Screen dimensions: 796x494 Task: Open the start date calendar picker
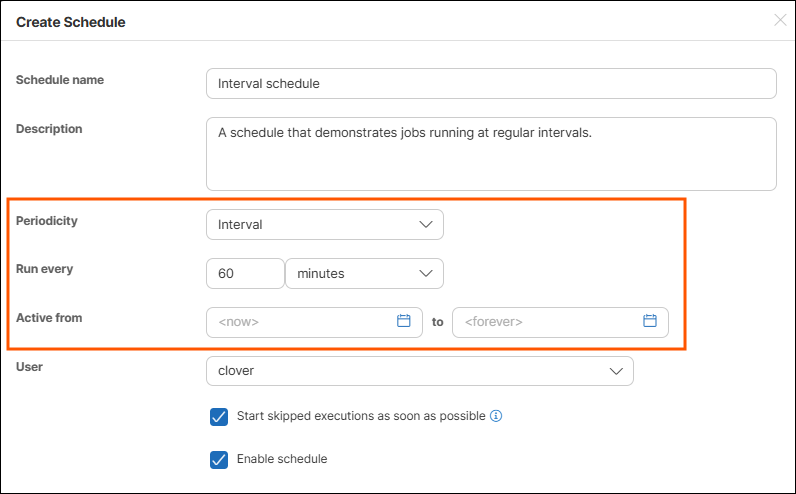click(x=404, y=321)
